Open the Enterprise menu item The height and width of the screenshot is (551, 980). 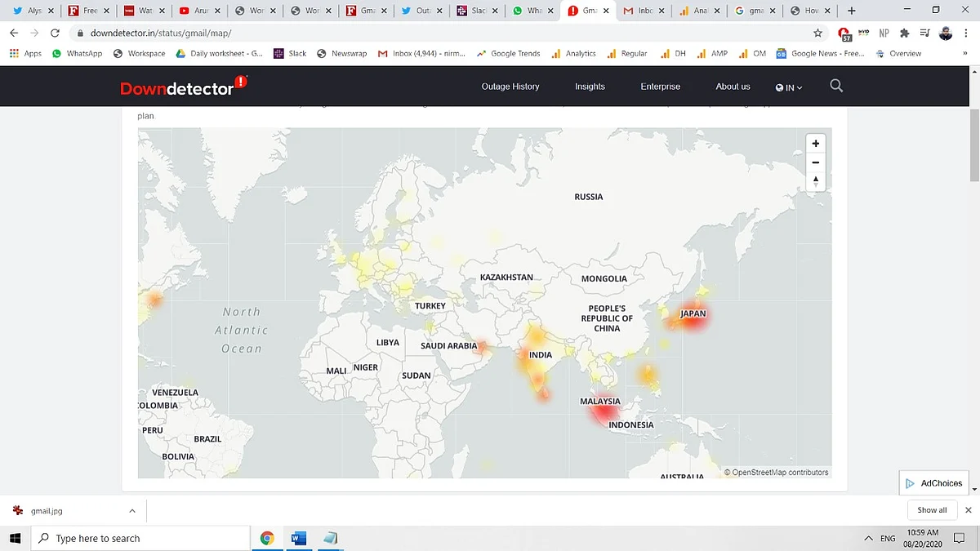pyautogui.click(x=660, y=87)
